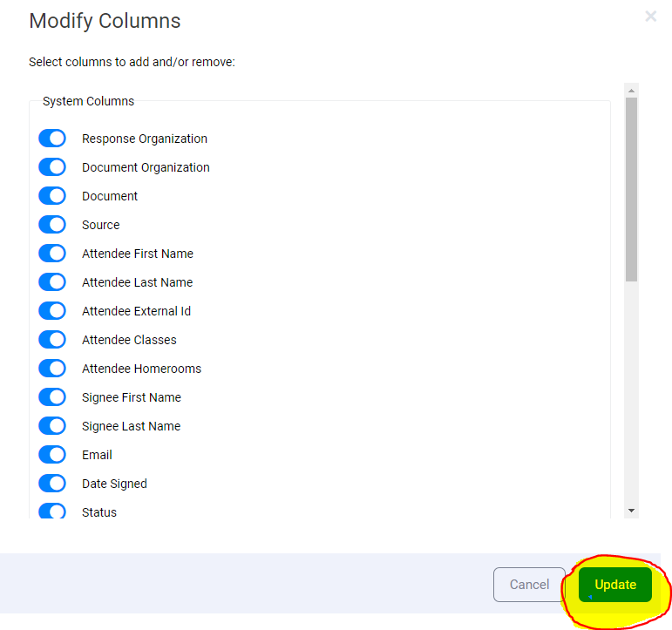Toggle Attendee First Name column

point(52,254)
